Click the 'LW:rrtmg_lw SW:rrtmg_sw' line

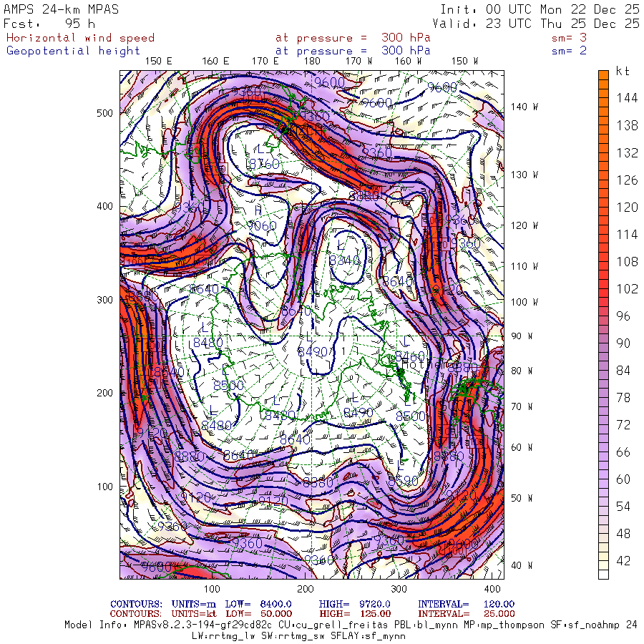click(x=298, y=636)
